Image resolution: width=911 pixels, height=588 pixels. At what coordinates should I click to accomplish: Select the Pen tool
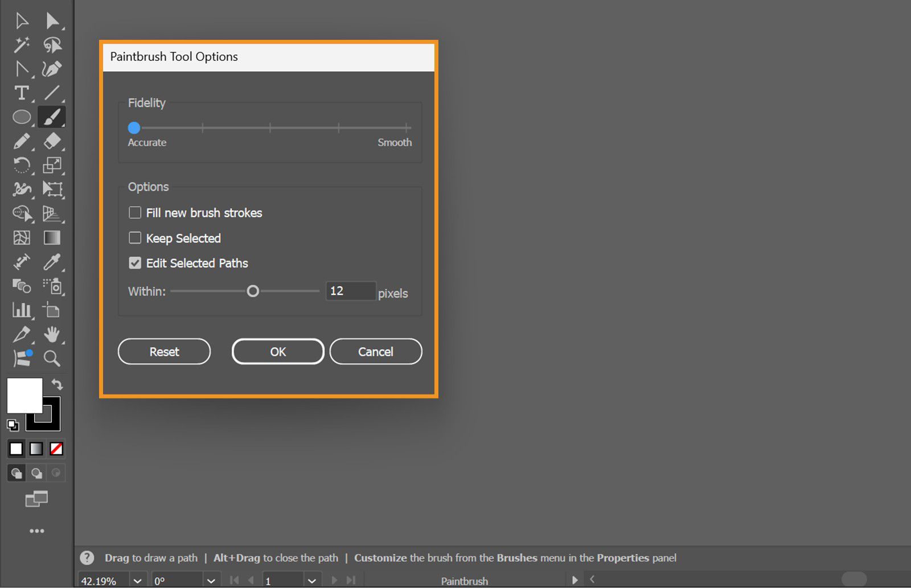point(54,69)
